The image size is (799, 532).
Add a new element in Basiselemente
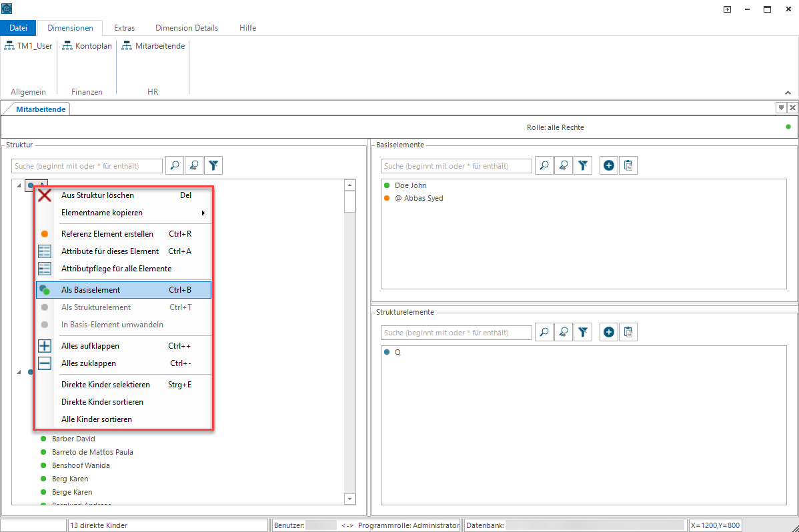click(608, 165)
